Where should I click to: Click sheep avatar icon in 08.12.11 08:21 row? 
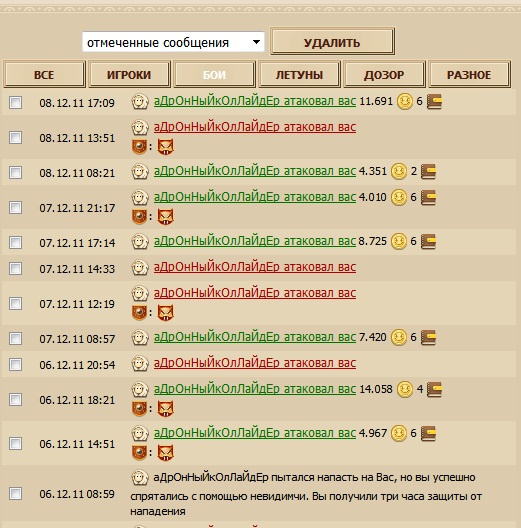[140, 171]
